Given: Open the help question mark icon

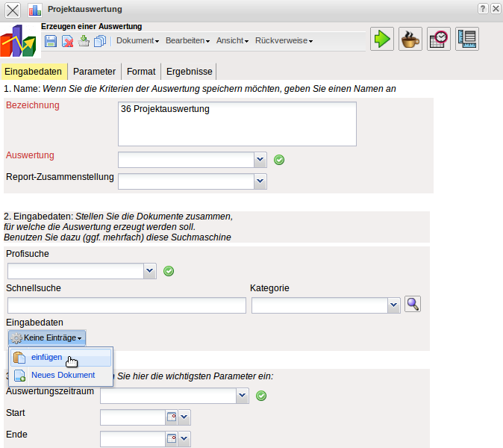Looking at the screenshot, I should (x=483, y=8).
